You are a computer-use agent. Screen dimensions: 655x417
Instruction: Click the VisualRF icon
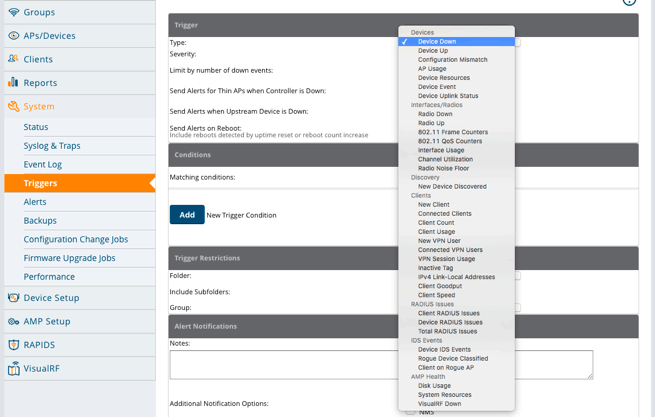[13, 368]
